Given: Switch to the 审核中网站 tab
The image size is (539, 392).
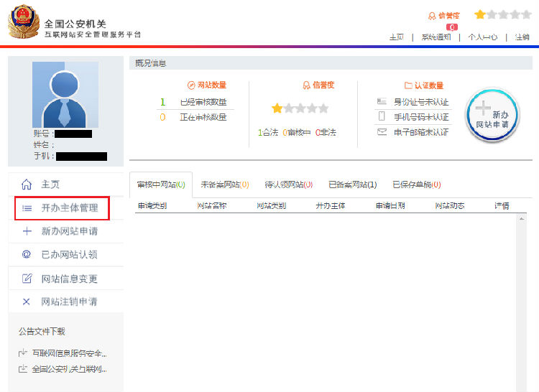Looking at the screenshot, I should point(161,185).
